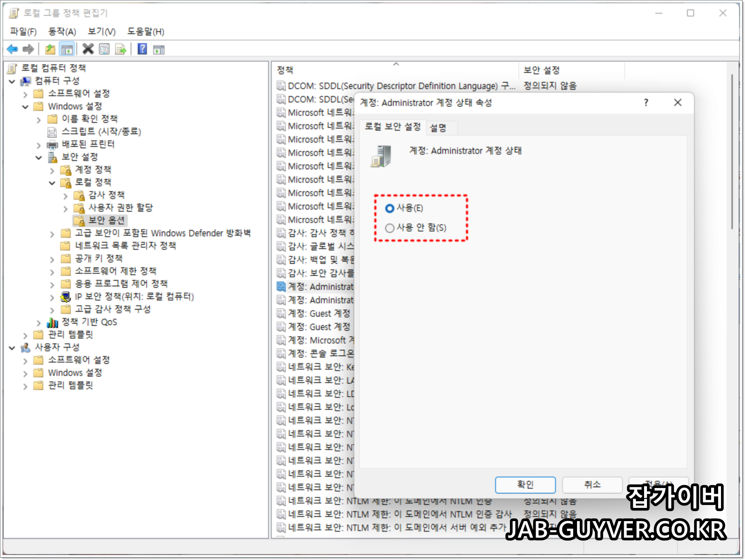Image resolution: width=745 pixels, height=560 pixels.
Task: Click the 로컬 컴퓨터 정책 root icon
Action: (13, 68)
